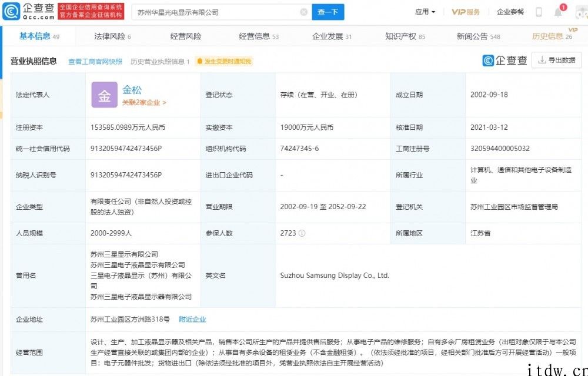This screenshot has width=588, height=376.
Task: Select address 苏州工业园区方洲路318号
Action: pyautogui.click(x=130, y=320)
